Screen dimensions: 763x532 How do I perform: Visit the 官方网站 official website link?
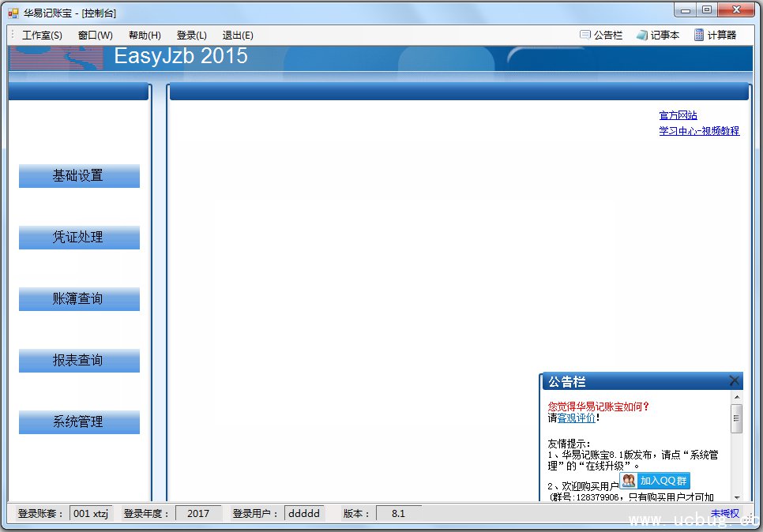[678, 115]
